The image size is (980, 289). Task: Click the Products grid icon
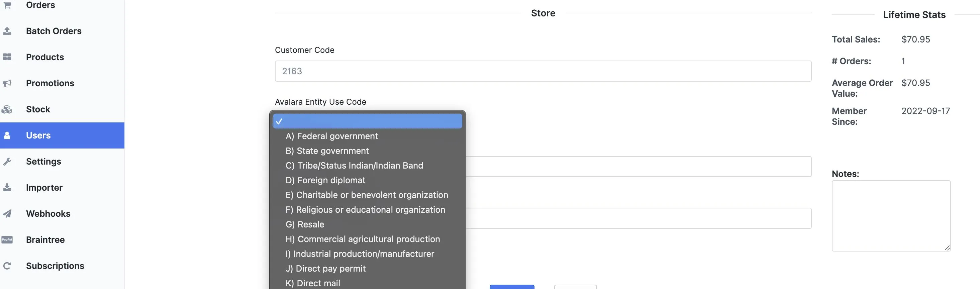(7, 57)
